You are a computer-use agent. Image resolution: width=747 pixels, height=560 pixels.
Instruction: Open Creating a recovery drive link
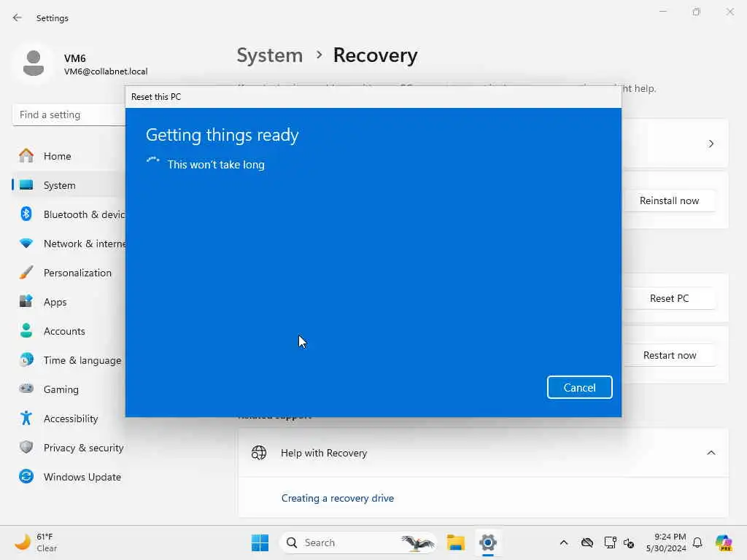[x=337, y=498]
